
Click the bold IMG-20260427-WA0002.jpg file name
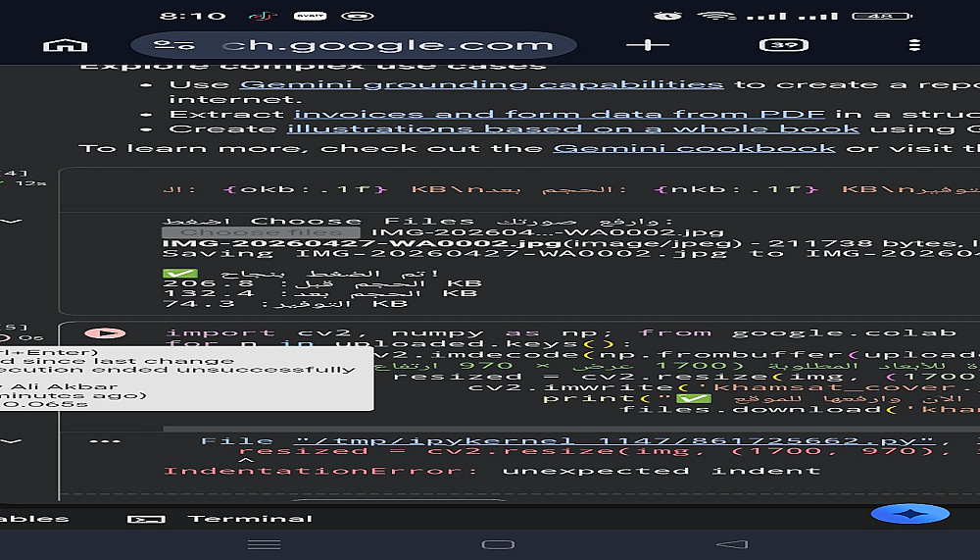tap(362, 243)
